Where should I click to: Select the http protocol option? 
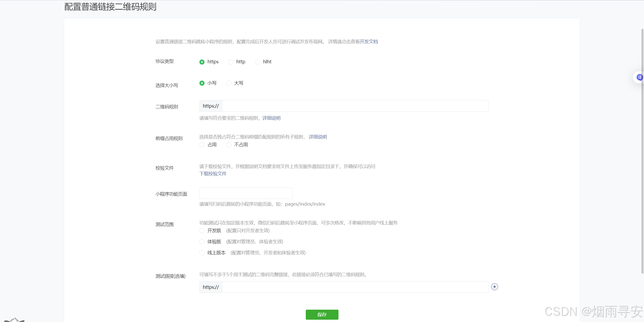(231, 62)
